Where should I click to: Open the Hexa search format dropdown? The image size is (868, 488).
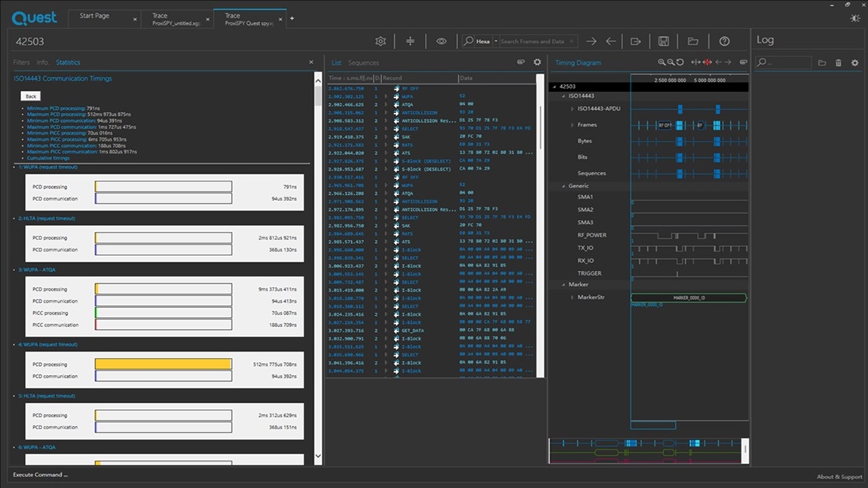[x=496, y=41]
